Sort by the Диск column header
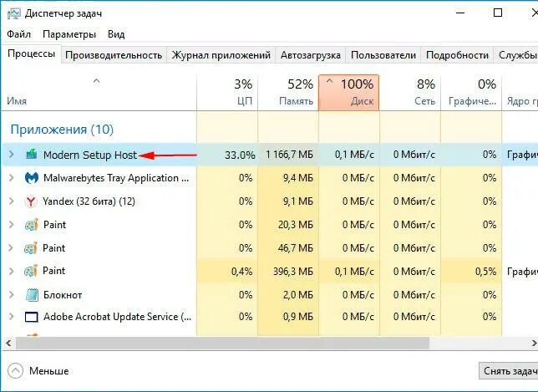This screenshot has width=538, height=392. (348, 93)
